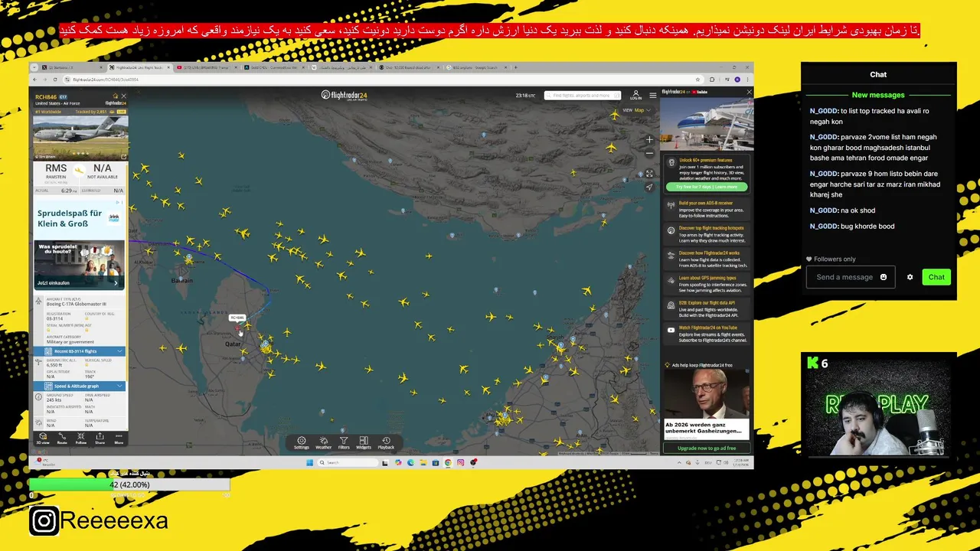
Task: Switch to the YouTube LIVE BREAKING tab
Action: tap(205, 67)
